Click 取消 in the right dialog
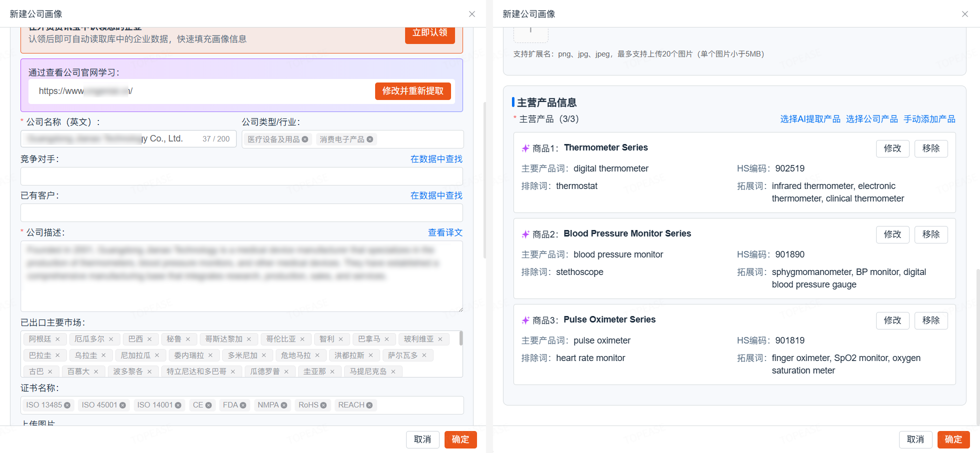Viewport: 980px width, 453px height. 916,439
